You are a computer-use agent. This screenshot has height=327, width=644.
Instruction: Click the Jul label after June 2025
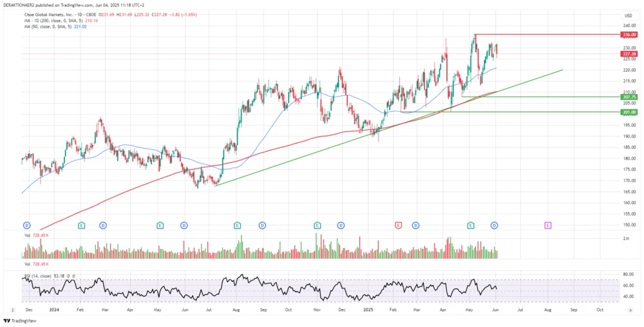coord(520,310)
